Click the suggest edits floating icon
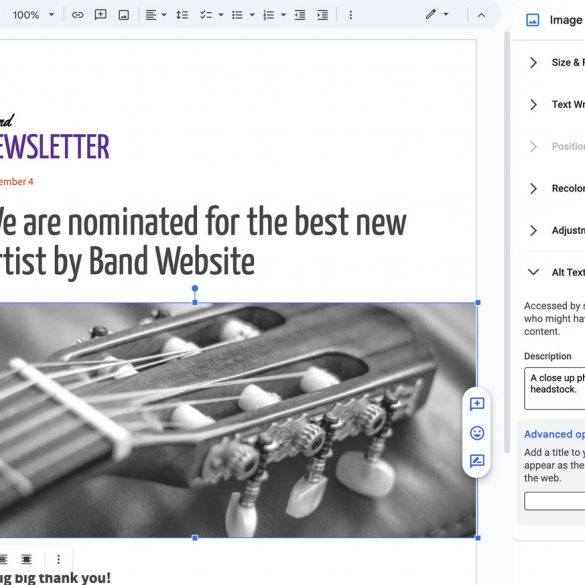 [477, 461]
